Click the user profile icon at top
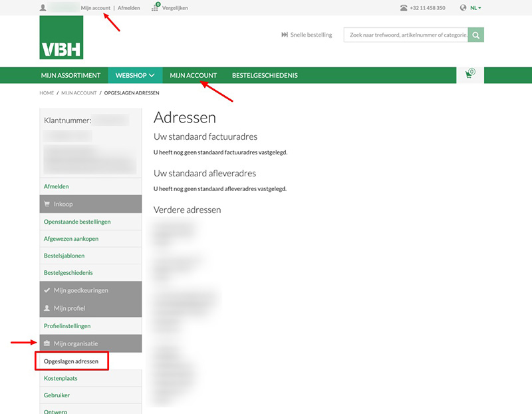This screenshot has height=414, width=532. click(43, 8)
